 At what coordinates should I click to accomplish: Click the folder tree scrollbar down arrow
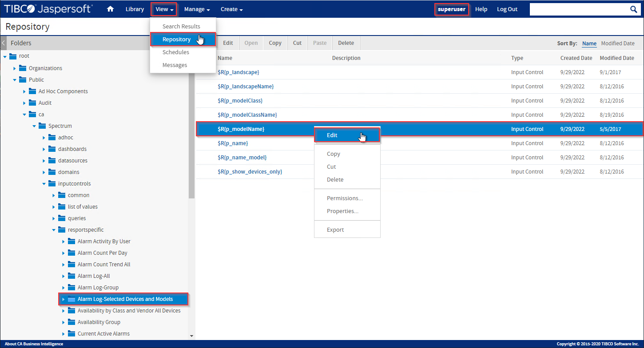[x=192, y=336]
